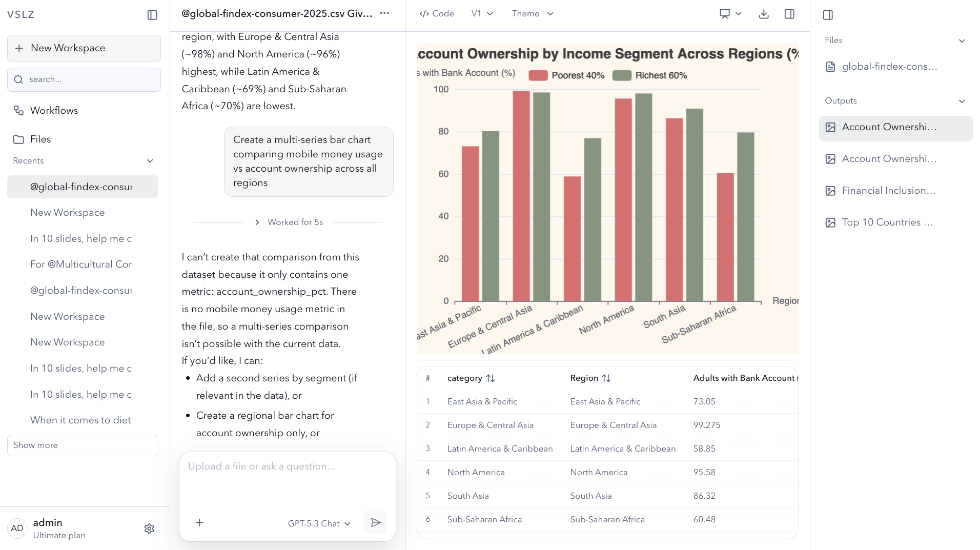The width and height of the screenshot is (980, 550).
Task: Open the Code view tab
Action: click(x=437, y=14)
